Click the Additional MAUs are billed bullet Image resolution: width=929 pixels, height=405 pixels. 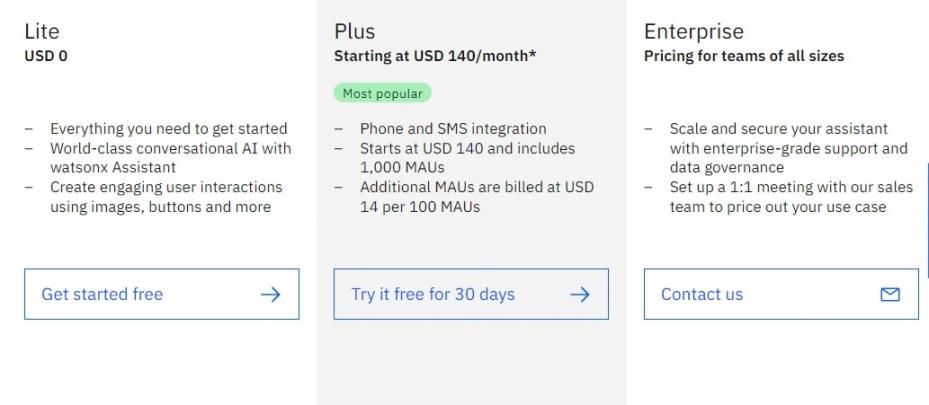point(476,197)
